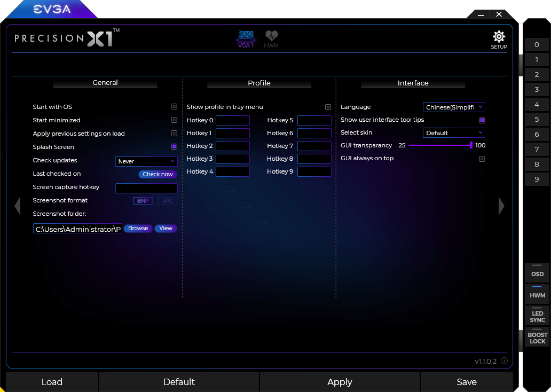Click the Interface section header
This screenshot has height=392, width=551.
[x=413, y=83]
